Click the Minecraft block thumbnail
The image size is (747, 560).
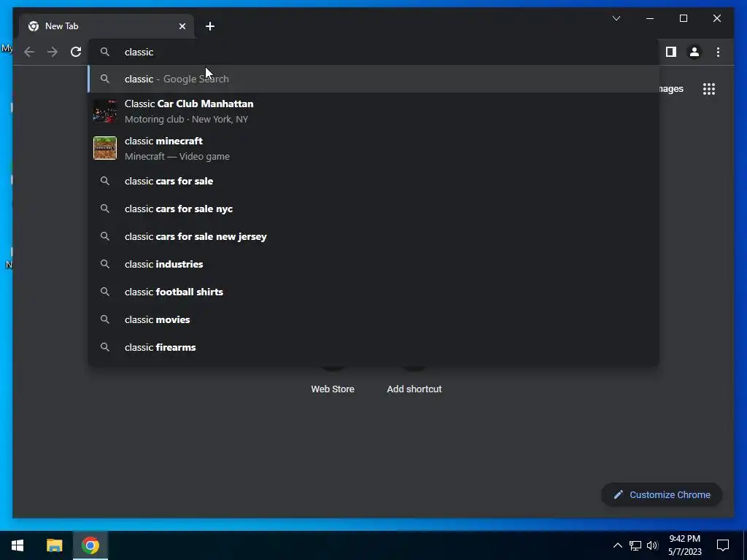pyautogui.click(x=105, y=148)
